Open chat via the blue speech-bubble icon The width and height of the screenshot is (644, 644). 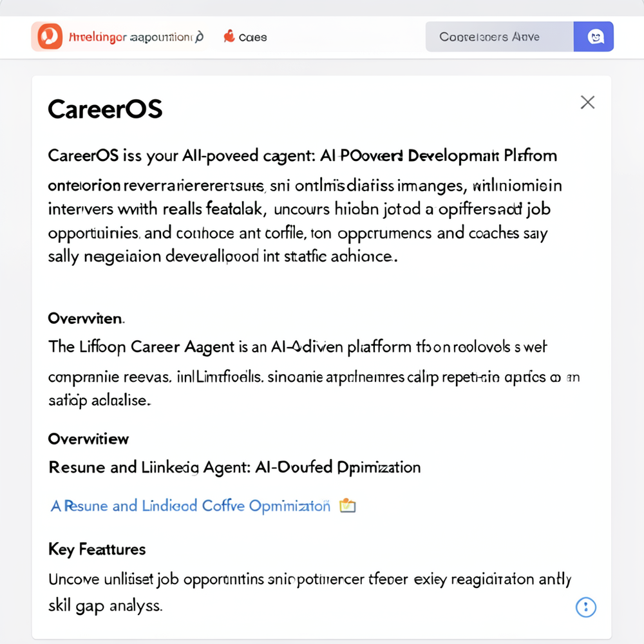coord(593,37)
